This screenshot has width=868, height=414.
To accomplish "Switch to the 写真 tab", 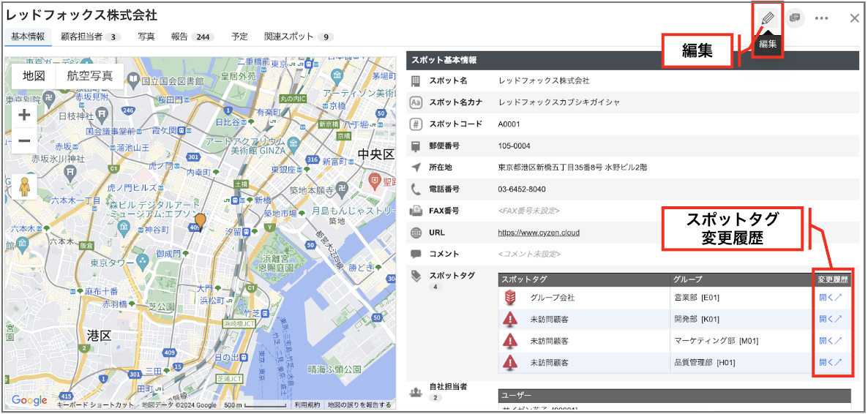I will click(146, 37).
